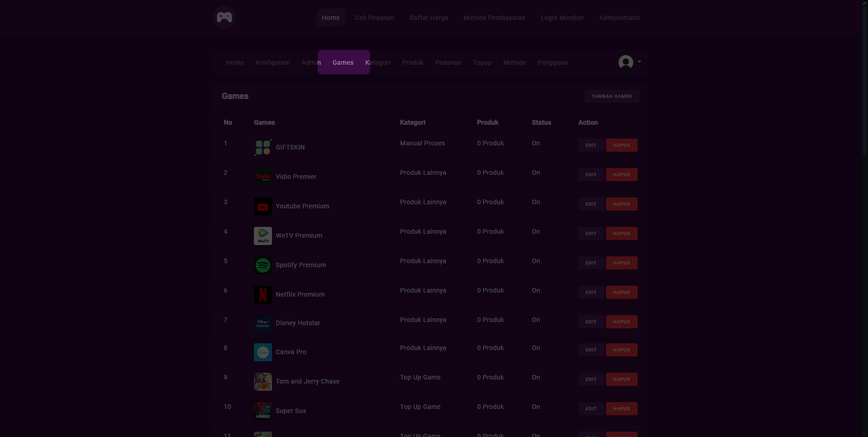Viewport: 868px width, 437px height.
Task: Click the Netflix Premium logo icon
Action: click(x=263, y=295)
